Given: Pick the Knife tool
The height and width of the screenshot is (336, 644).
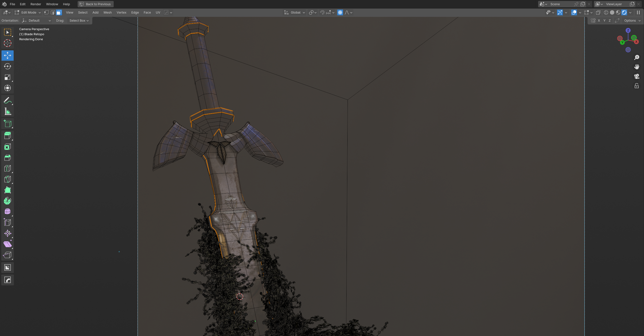Looking at the screenshot, I should tap(7, 179).
